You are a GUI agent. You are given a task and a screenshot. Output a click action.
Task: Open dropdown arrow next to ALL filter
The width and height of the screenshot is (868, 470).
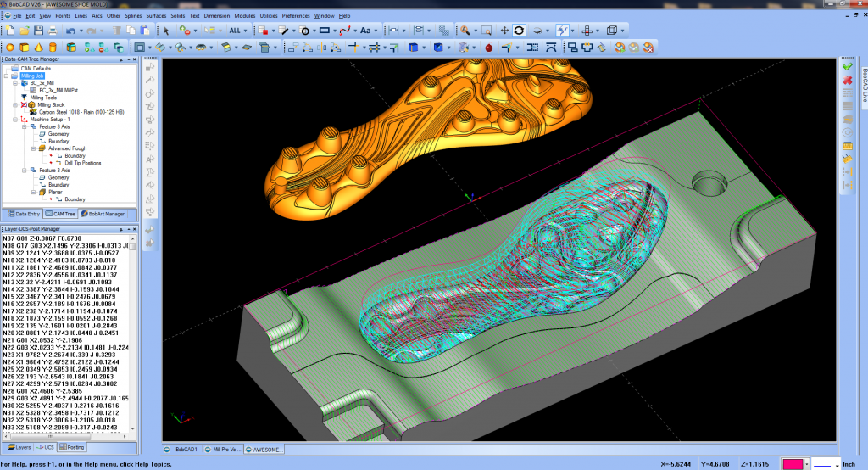click(x=245, y=31)
